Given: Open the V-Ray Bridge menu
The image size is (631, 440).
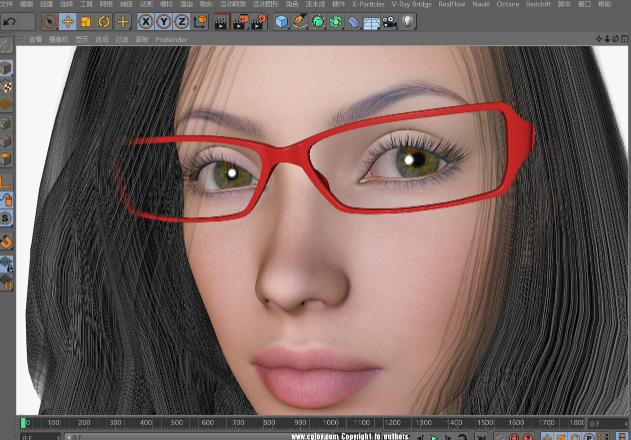Looking at the screenshot, I should [x=411, y=4].
